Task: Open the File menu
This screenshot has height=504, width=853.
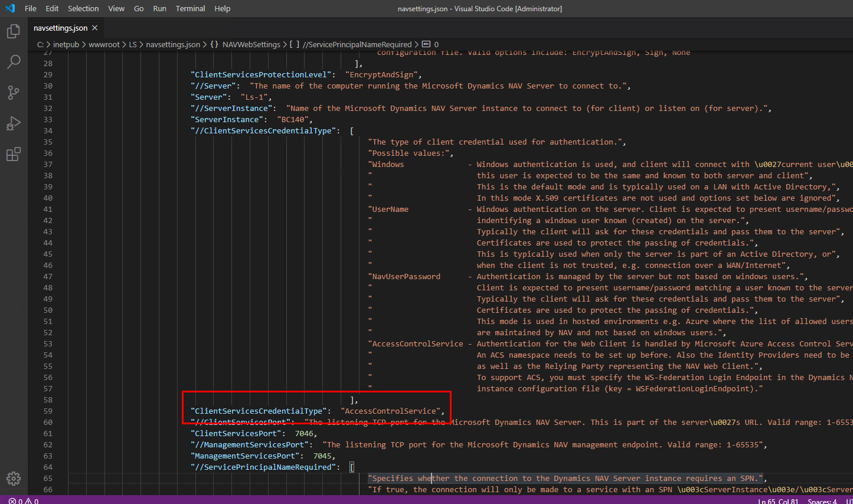Action: [x=31, y=8]
